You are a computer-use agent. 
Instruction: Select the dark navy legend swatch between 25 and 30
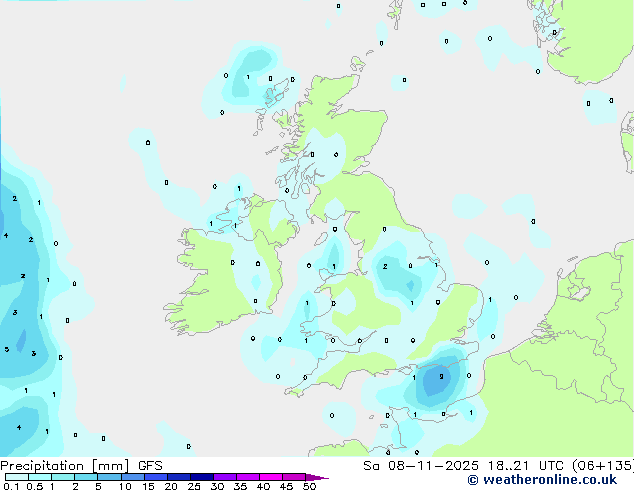202,477
